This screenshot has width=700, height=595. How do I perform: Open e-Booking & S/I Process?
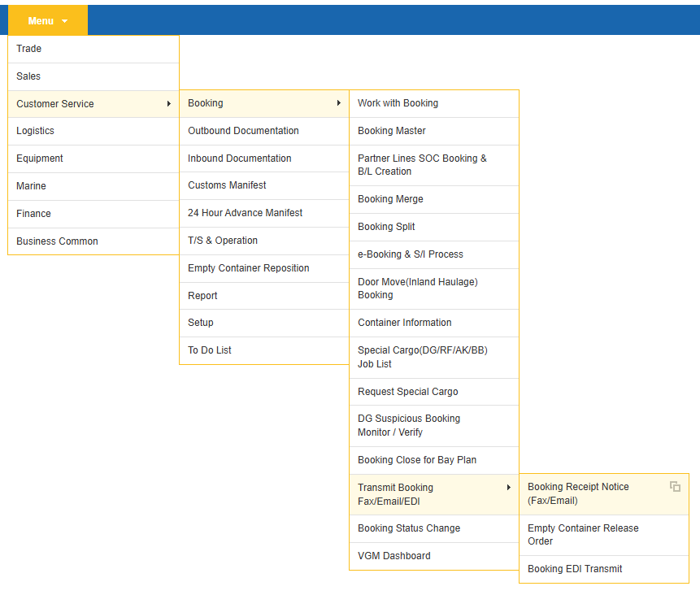[x=434, y=255]
